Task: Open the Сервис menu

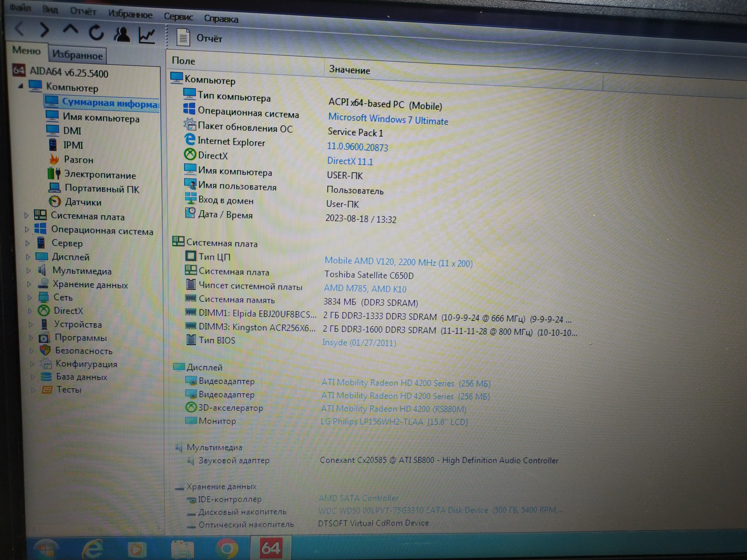Action: [178, 16]
